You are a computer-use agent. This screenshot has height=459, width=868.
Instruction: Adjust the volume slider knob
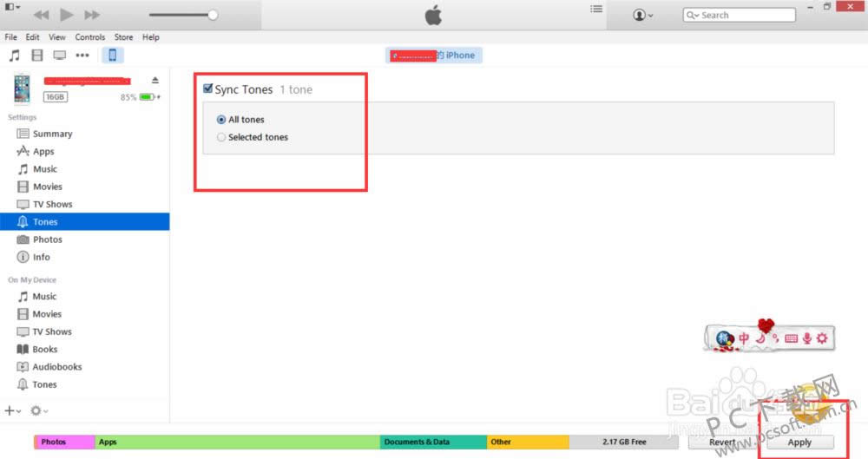click(213, 15)
